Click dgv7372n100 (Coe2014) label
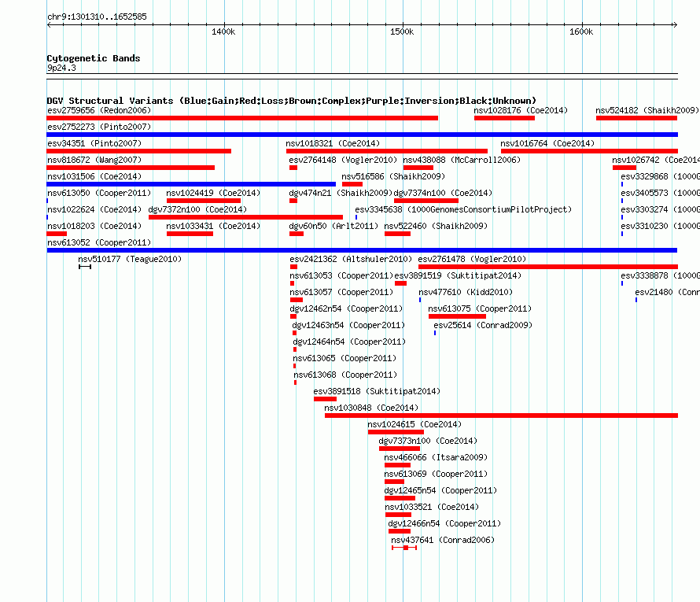700x602 pixels. 197,209
